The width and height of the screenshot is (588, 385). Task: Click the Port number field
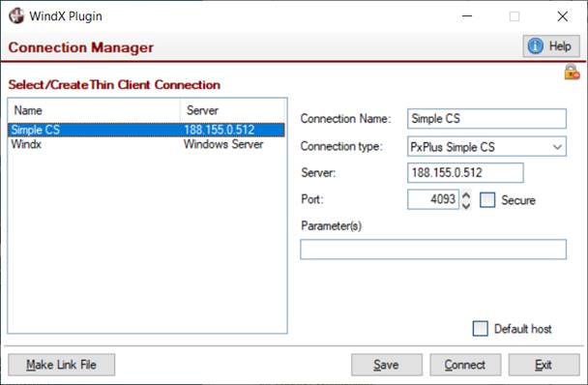coord(433,199)
